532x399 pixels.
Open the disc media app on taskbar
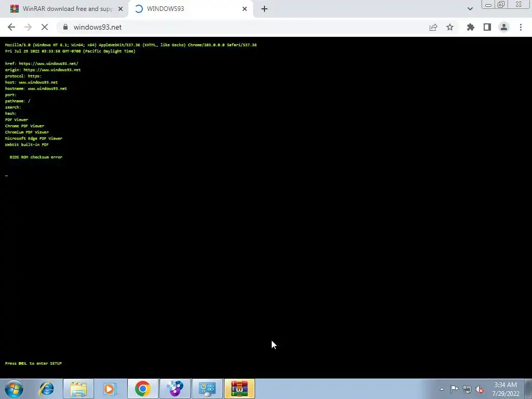click(175, 389)
